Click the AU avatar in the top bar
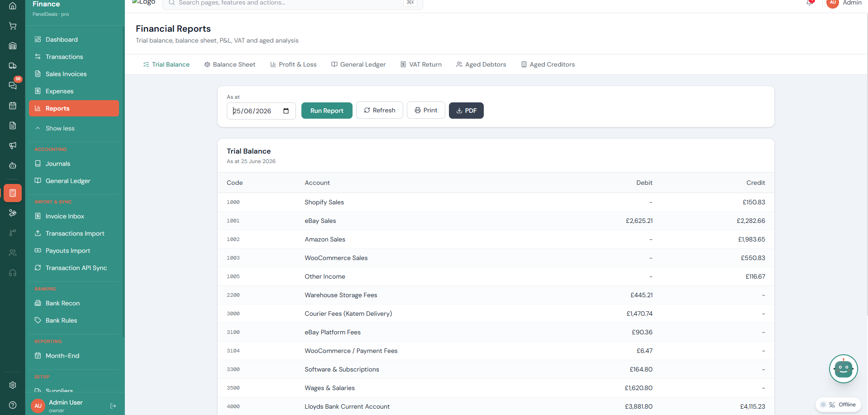The width and height of the screenshot is (868, 415). click(x=833, y=3)
